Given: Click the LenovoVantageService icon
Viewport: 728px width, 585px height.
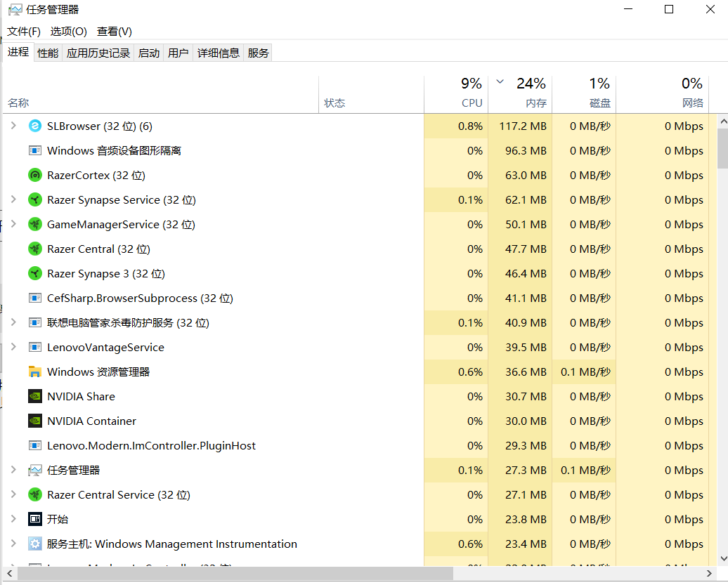Looking at the screenshot, I should [x=35, y=347].
